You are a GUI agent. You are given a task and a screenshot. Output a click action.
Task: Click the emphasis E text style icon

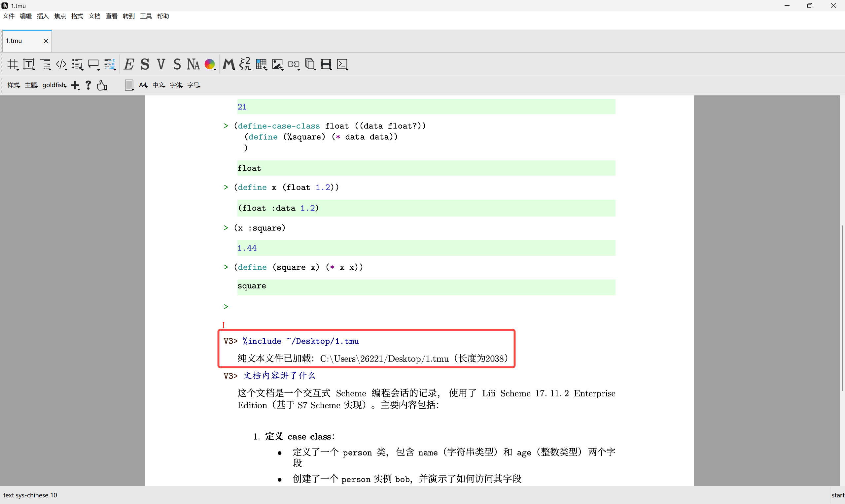129,64
